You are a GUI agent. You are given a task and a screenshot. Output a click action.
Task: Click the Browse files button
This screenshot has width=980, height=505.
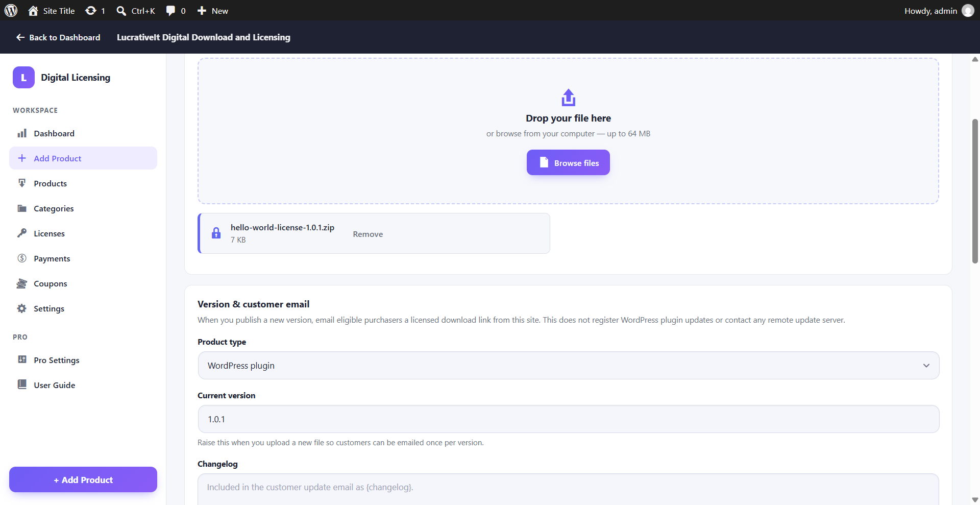[x=568, y=162]
